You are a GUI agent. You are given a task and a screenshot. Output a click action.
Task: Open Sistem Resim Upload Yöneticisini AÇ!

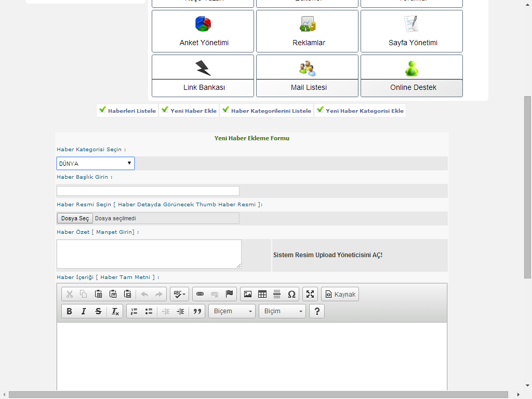[328, 255]
